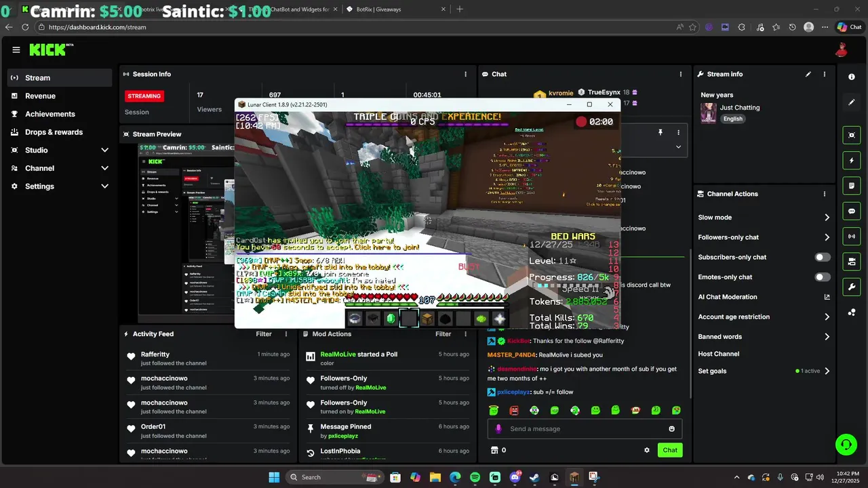Viewport: 868px width, 488px height.
Task: Open chat settings gear icon
Action: (647, 450)
